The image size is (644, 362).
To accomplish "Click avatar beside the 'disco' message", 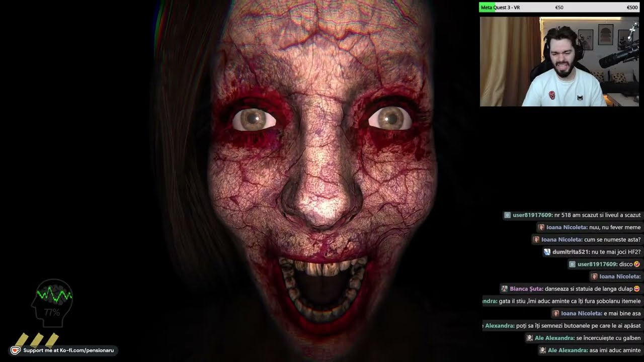I will click(x=572, y=264).
